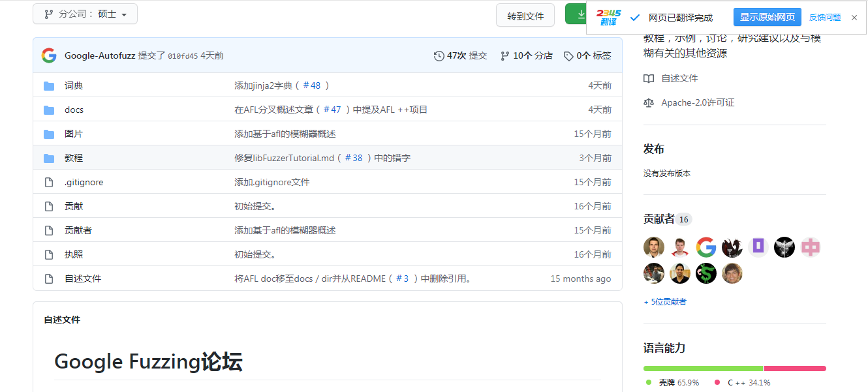Open the 10个 分店 branches link

pos(527,55)
